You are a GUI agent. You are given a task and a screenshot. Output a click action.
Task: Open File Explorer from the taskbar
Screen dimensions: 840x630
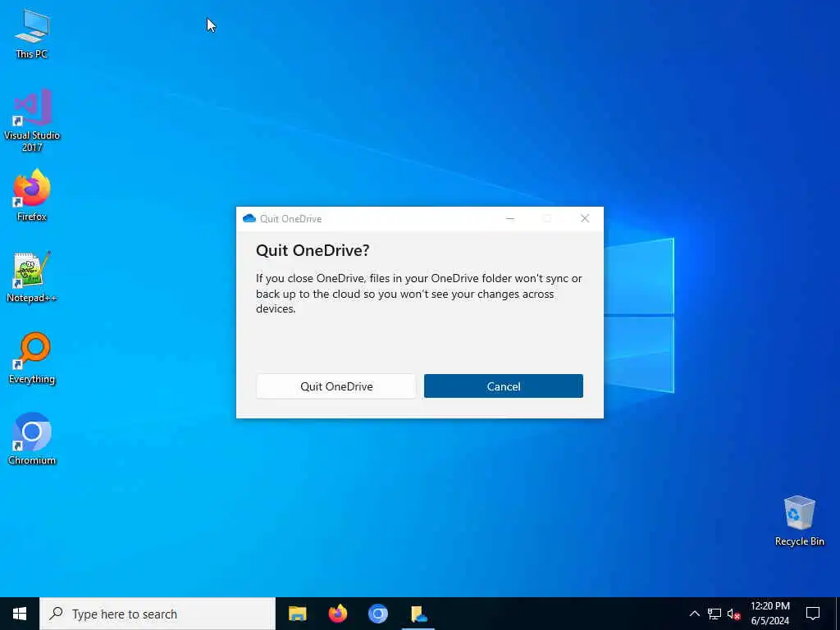(297, 614)
